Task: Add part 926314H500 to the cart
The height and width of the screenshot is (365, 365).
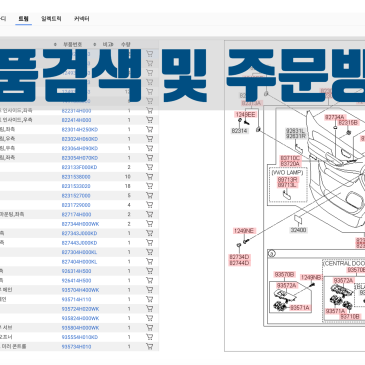Action: point(149,271)
